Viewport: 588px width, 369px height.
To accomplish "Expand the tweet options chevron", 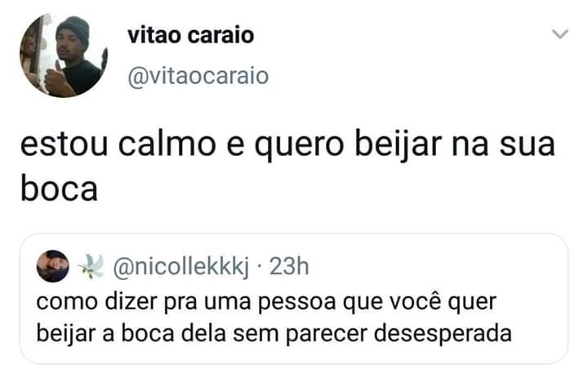I will pos(560,34).
